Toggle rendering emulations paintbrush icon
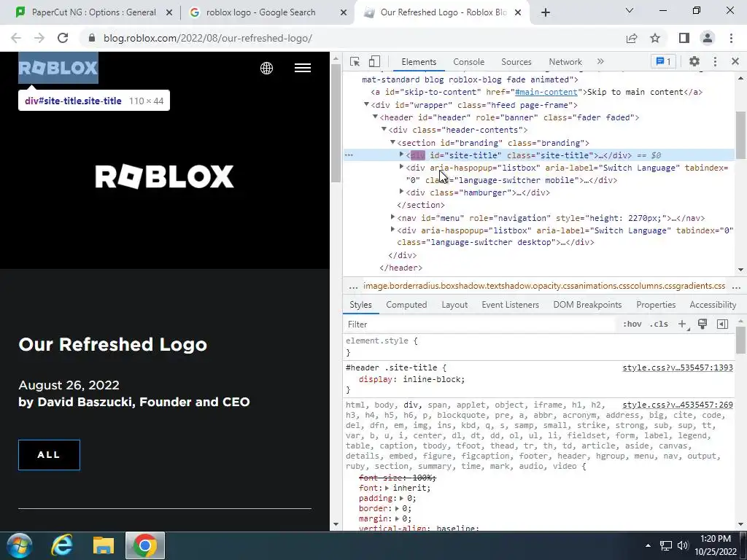Screen dimensions: 747x560 [x=703, y=324]
